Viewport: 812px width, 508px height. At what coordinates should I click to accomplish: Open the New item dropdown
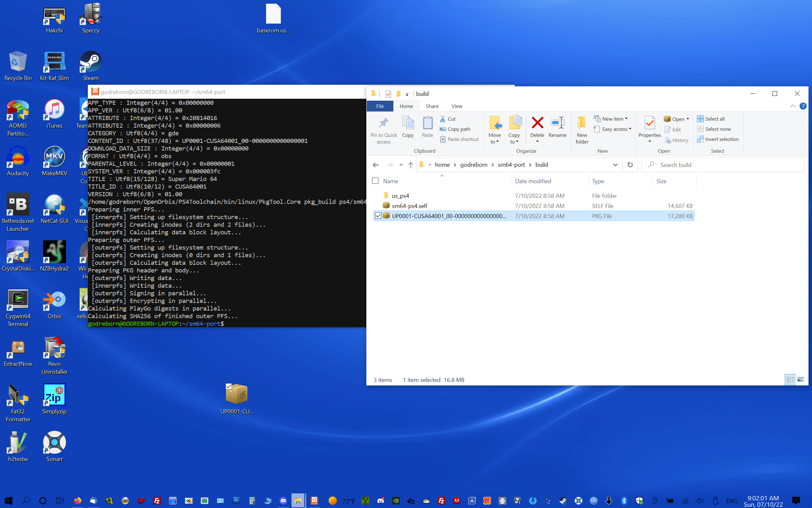[611, 119]
